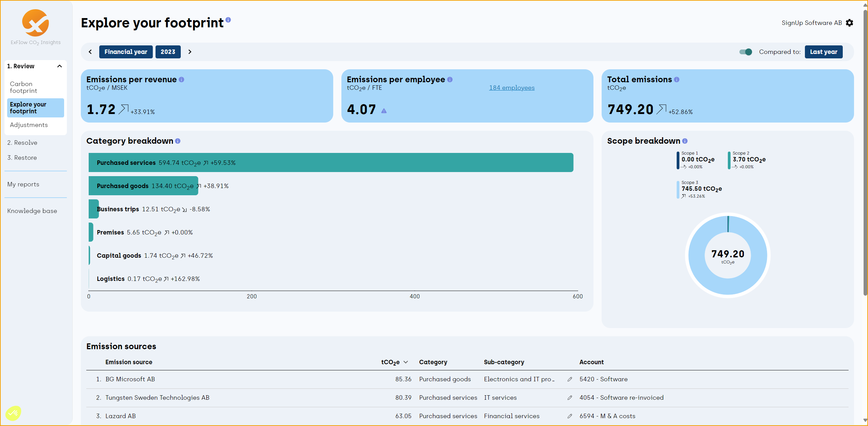Collapse the financial year back arrow
868x426 pixels.
[x=91, y=52]
